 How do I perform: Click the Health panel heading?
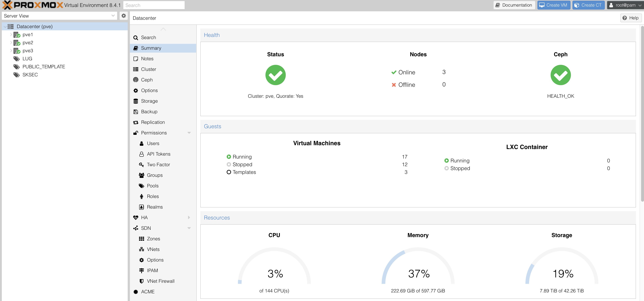[x=212, y=35]
